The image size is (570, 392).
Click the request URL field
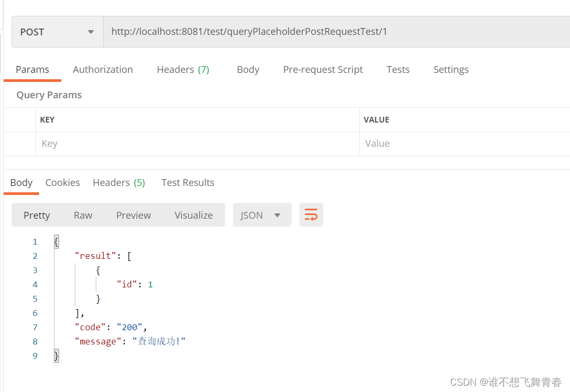pyautogui.click(x=337, y=32)
